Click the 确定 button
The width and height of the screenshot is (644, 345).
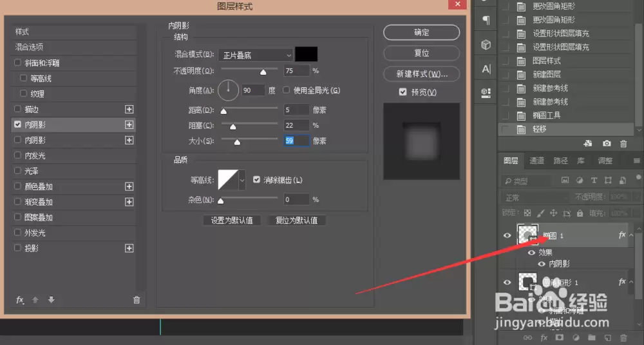(421, 32)
